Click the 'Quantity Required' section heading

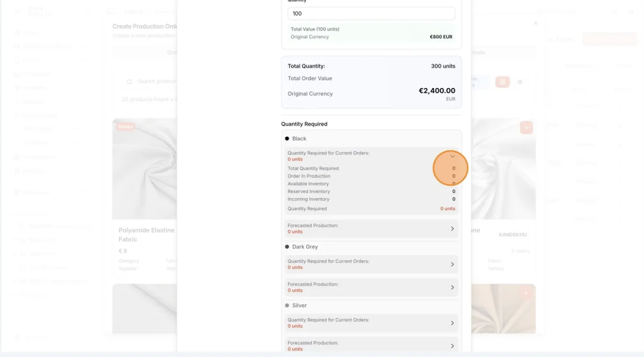[304, 124]
